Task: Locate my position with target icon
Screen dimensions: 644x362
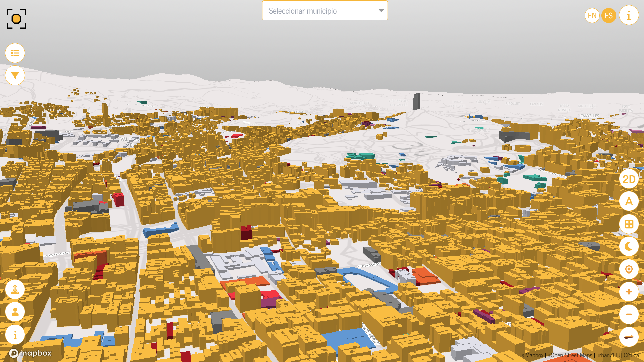Action: (x=629, y=269)
